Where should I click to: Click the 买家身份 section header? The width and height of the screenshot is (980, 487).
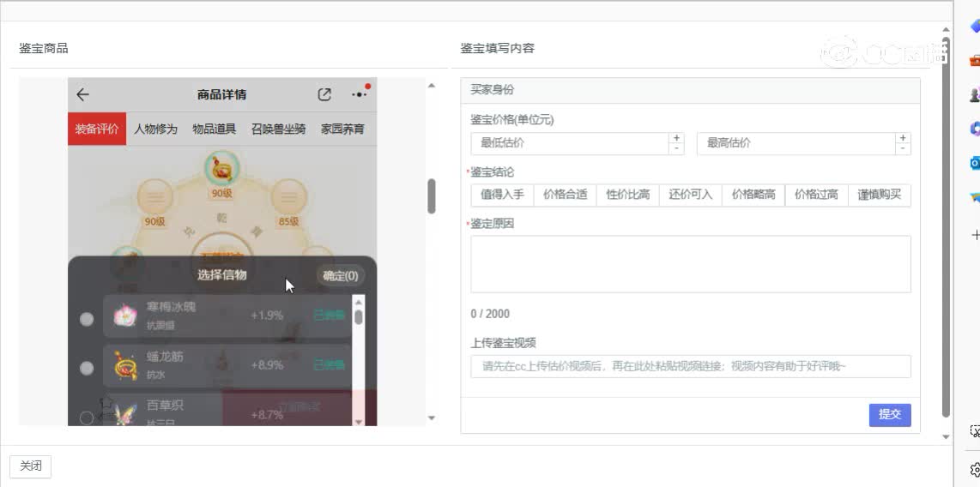coord(691,90)
